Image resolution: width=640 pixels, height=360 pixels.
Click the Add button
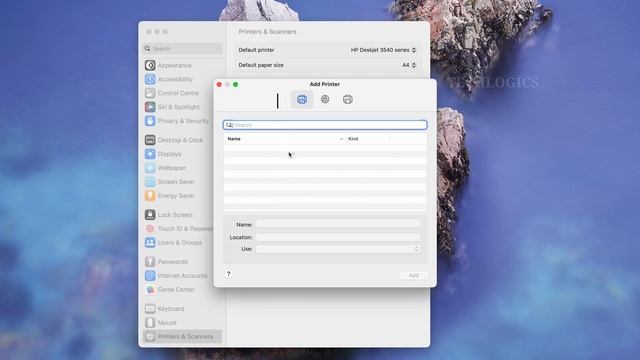point(413,276)
